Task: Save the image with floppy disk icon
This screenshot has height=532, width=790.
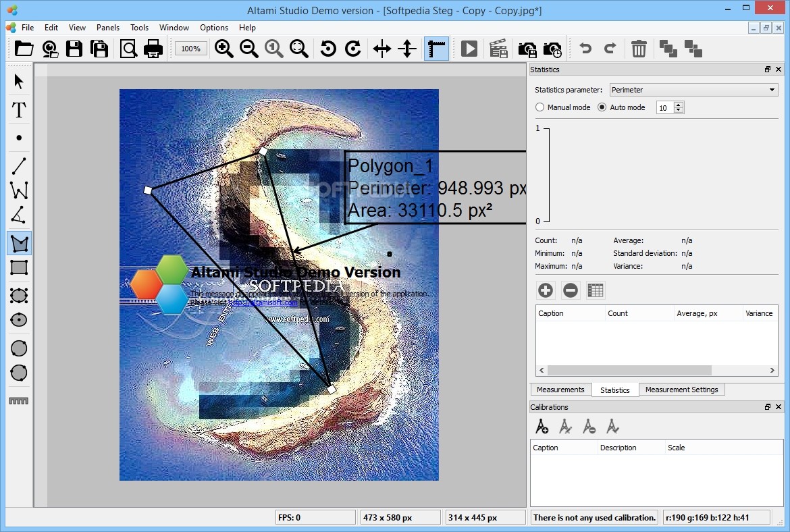Action: (74, 49)
